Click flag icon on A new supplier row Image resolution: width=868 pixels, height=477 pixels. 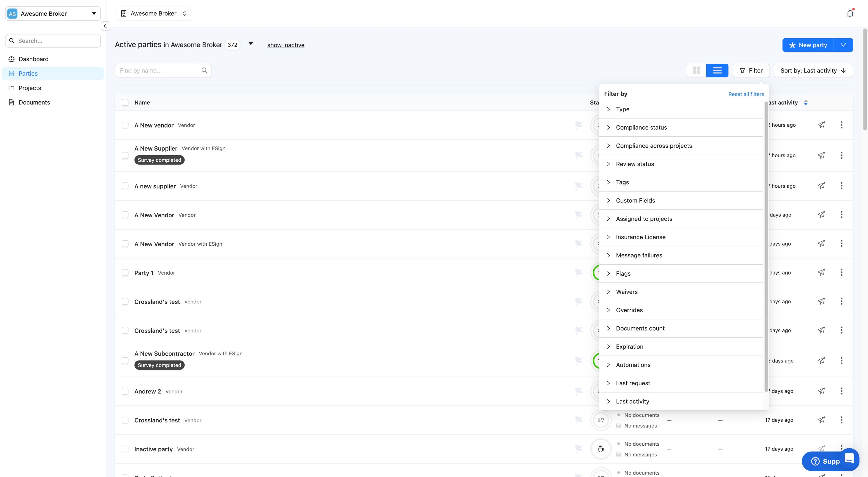[579, 186]
